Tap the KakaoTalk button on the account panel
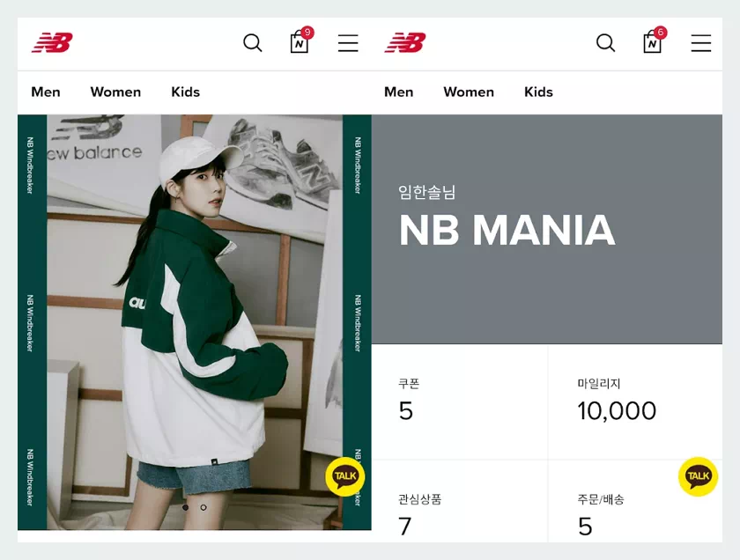The height and width of the screenshot is (560, 740). coord(699,475)
